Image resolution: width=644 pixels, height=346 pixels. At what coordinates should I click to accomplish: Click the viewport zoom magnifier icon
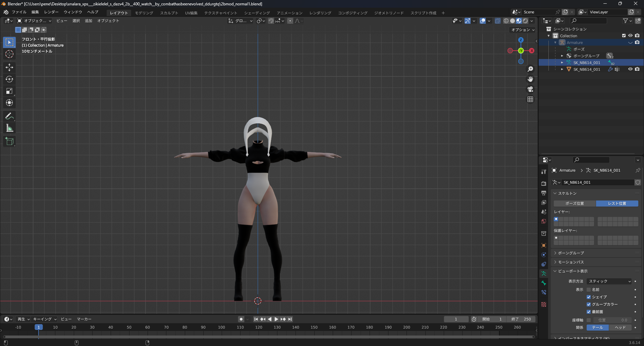[530, 69]
